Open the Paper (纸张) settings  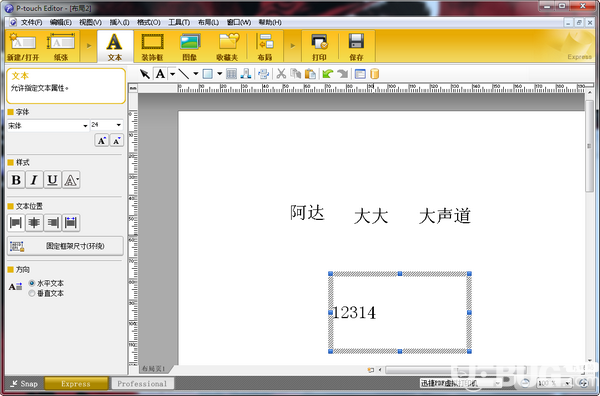point(61,47)
